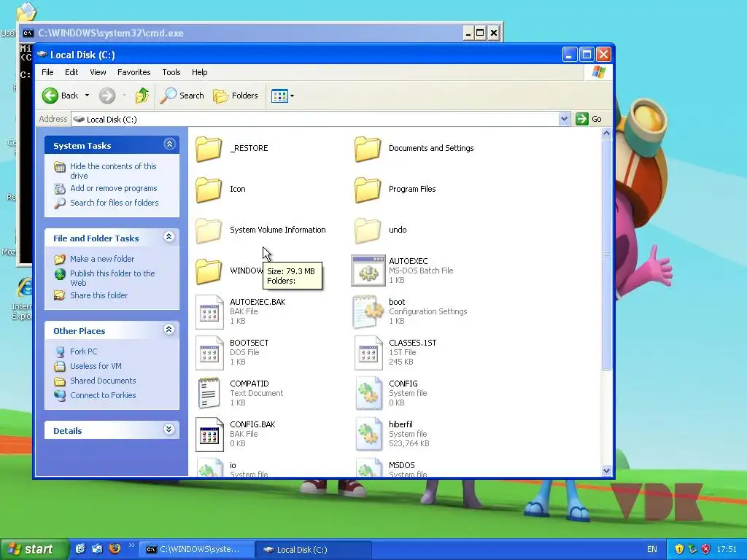Screen dimensions: 747x560
Task: Open Shared Documents link
Action: (x=103, y=381)
